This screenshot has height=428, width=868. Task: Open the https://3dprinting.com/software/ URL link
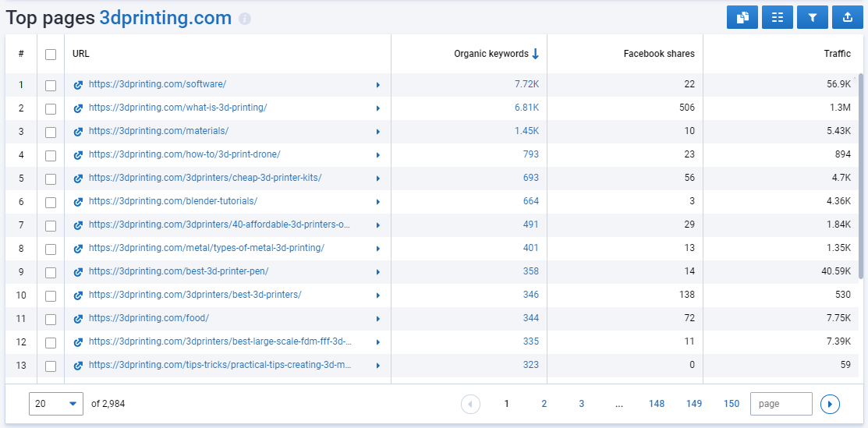pos(158,84)
